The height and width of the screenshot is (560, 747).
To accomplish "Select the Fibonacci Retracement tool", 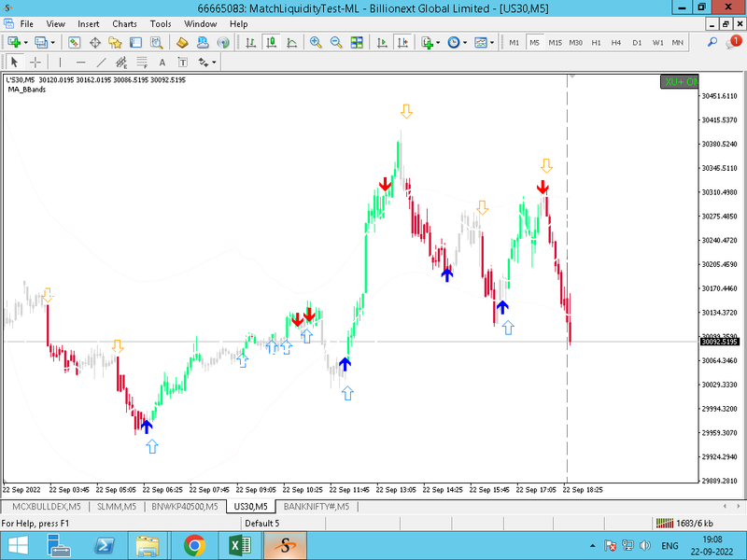I will click(142, 62).
